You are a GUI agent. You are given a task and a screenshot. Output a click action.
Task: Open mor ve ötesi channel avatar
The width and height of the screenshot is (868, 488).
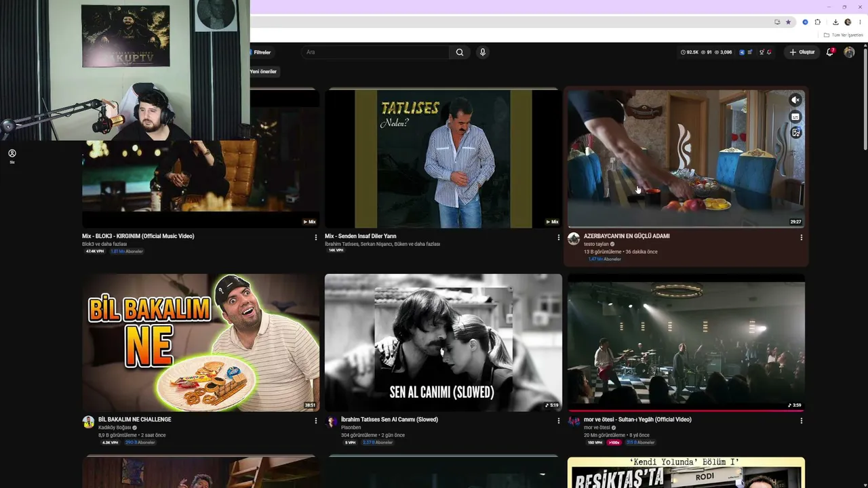point(574,422)
